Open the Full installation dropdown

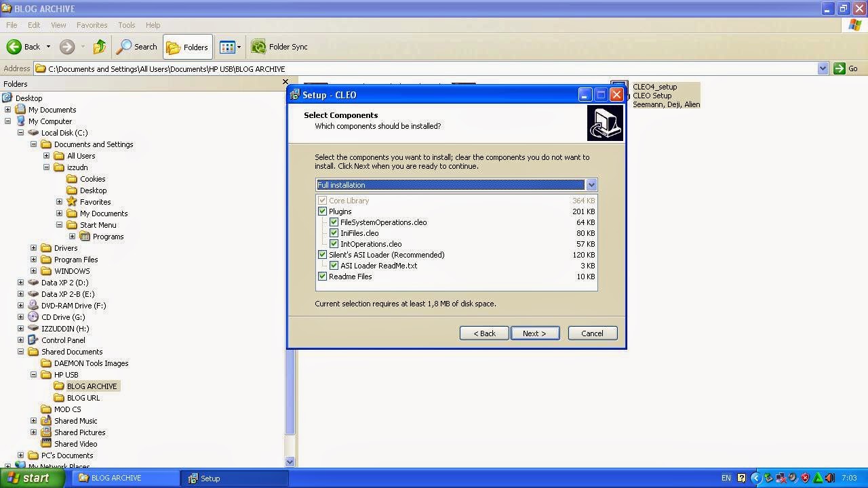(591, 185)
